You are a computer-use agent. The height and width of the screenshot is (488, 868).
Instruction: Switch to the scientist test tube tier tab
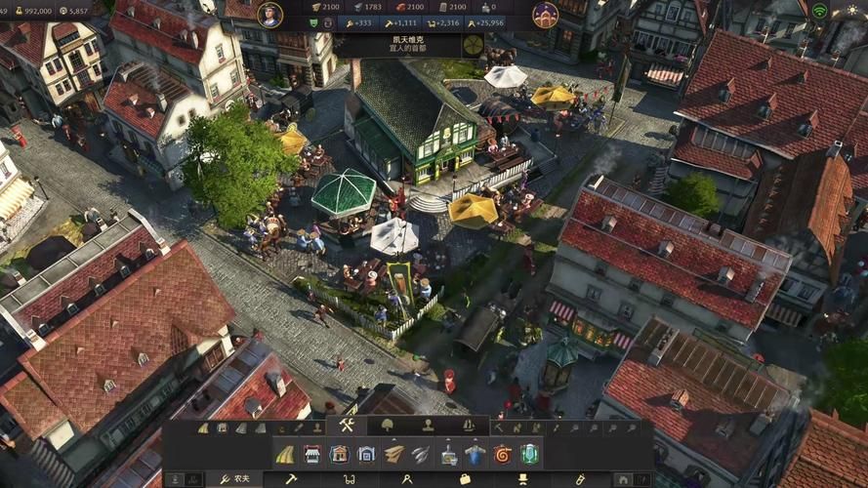[x=580, y=479]
